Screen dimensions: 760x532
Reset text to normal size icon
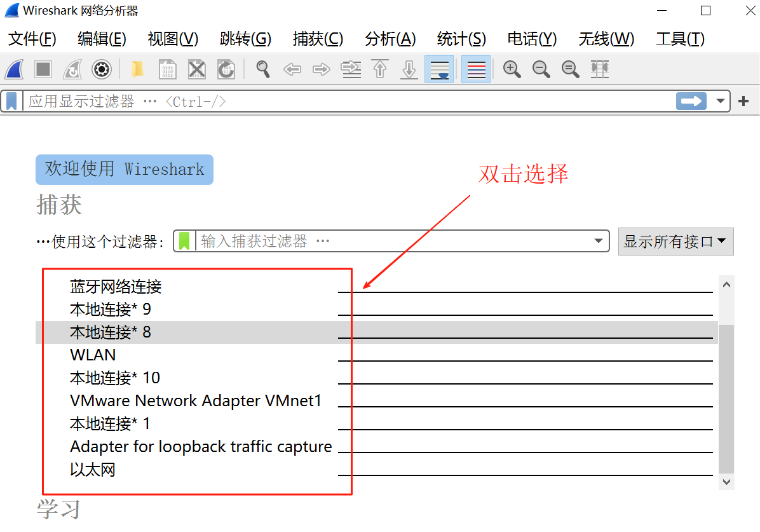point(570,69)
